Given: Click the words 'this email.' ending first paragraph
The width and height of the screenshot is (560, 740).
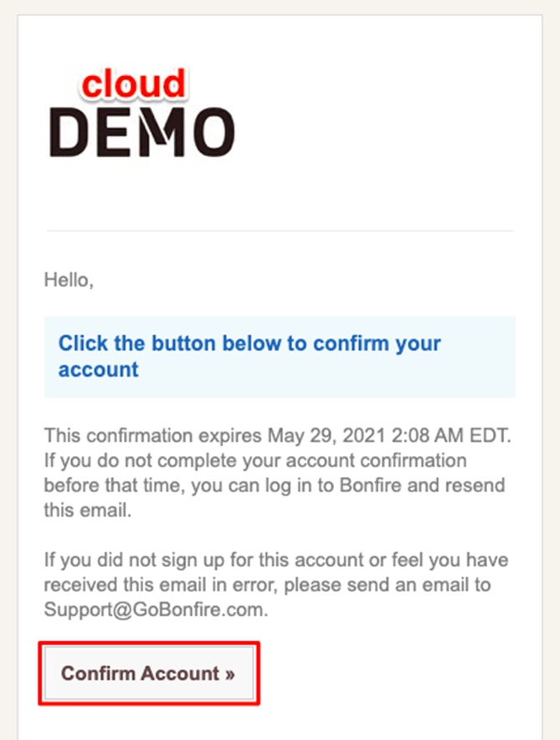Looking at the screenshot, I should [x=88, y=510].
